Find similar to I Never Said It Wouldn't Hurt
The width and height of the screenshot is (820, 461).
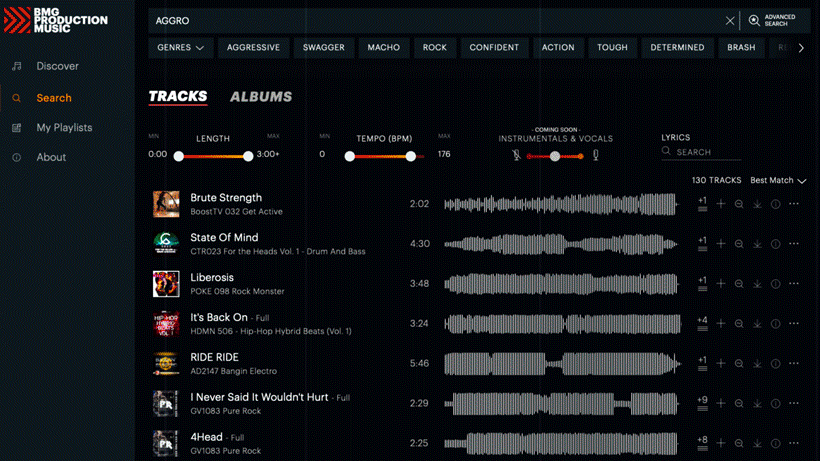pyautogui.click(x=739, y=403)
